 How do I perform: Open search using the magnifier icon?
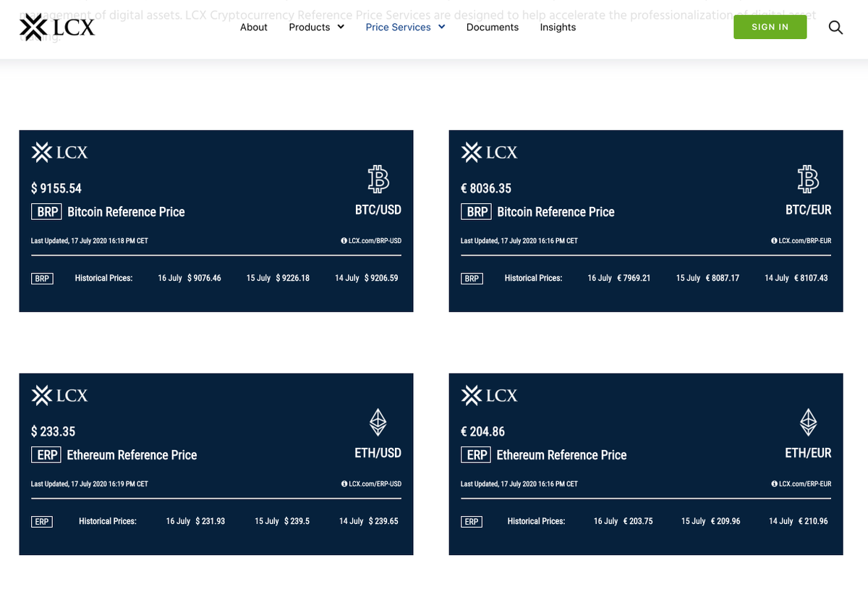835,27
